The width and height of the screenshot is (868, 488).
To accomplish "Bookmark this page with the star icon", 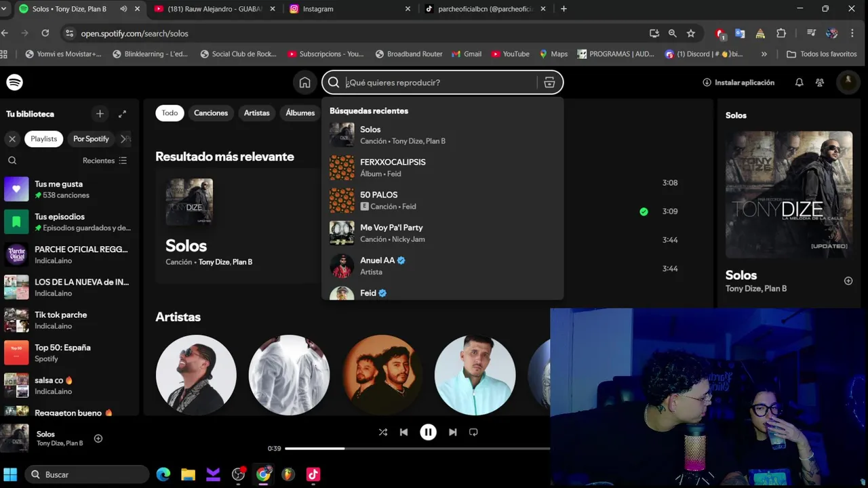I will tap(690, 33).
